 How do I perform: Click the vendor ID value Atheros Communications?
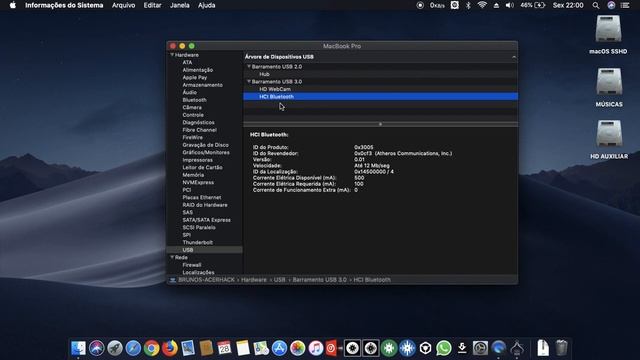point(403,153)
